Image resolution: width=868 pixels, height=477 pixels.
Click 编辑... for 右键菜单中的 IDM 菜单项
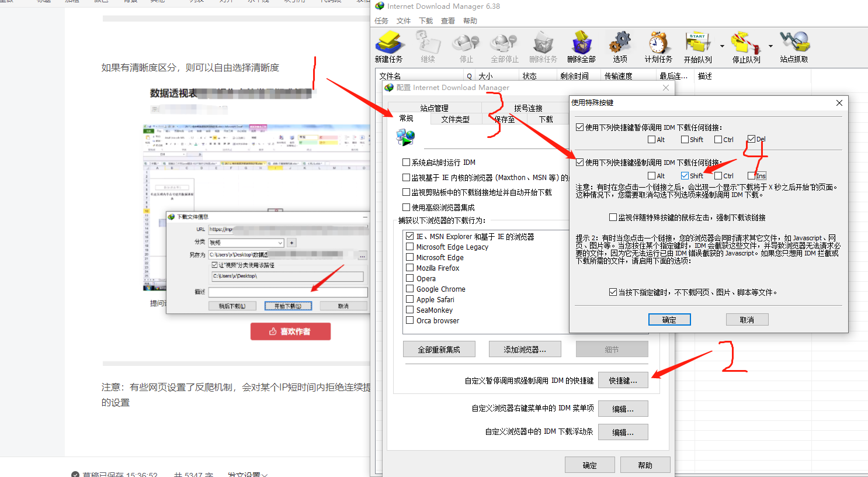[x=623, y=409]
